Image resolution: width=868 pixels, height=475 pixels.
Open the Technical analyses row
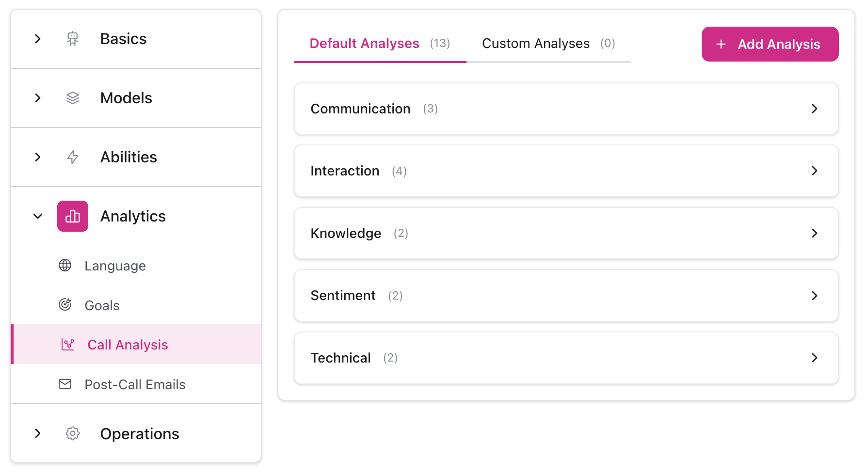[x=565, y=358]
